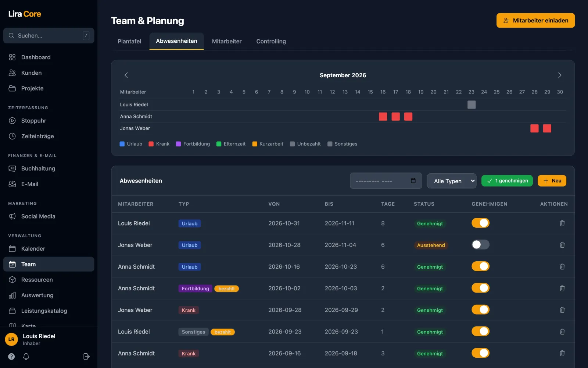Click the Neu button
Screen dimensions: 588x368
pos(552,181)
